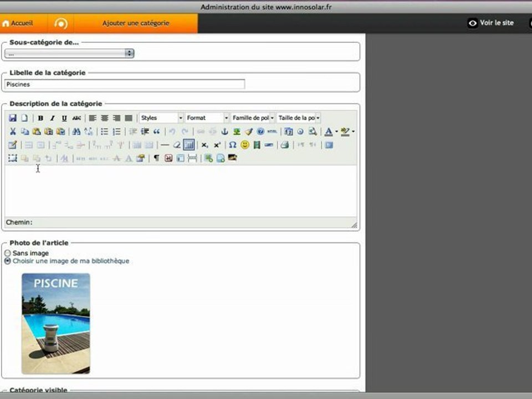
Task: Click the Copy icon
Action: pyautogui.click(x=25, y=131)
